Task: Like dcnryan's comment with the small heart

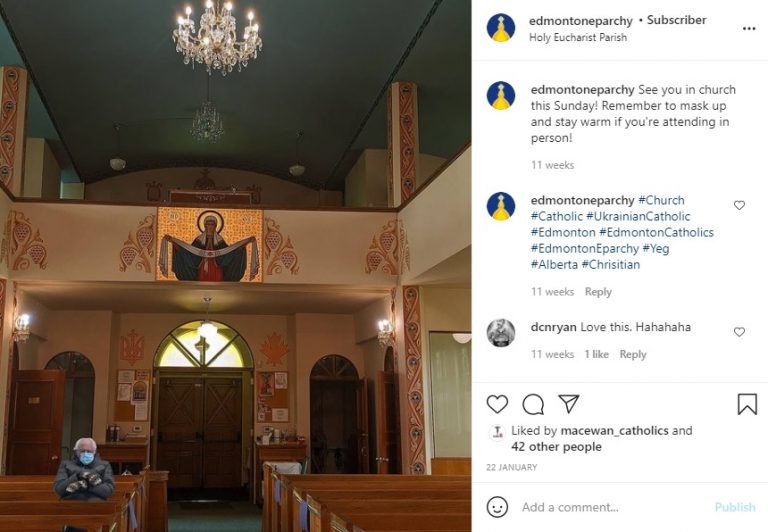Action: (739, 332)
